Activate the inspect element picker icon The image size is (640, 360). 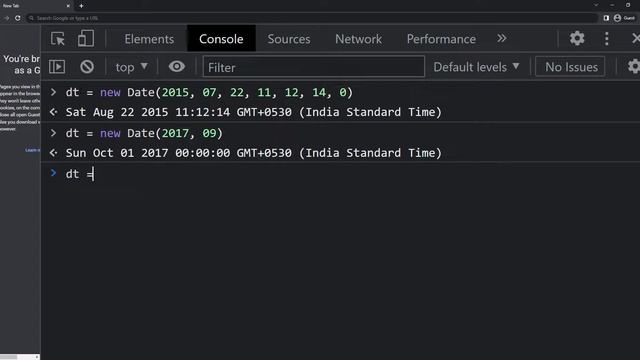coord(58,39)
